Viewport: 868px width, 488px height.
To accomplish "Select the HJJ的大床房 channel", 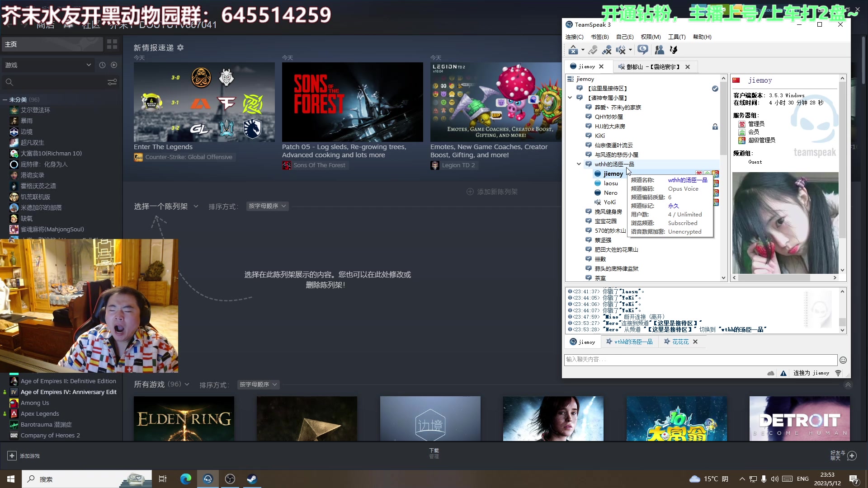I will 610,127.
